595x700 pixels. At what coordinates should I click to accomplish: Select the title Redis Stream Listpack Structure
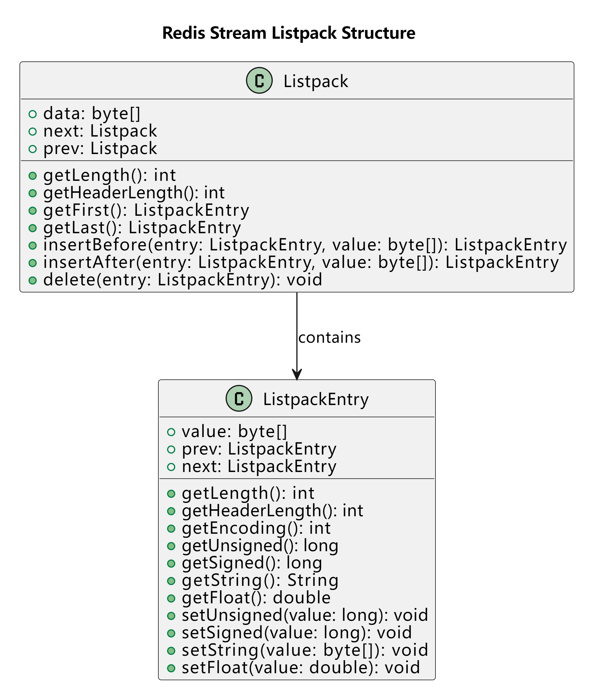[289, 33]
